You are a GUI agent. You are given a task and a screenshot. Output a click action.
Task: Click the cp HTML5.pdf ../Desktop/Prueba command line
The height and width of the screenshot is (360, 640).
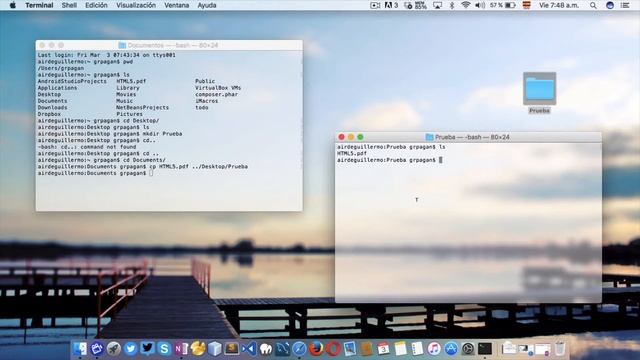tap(142, 167)
